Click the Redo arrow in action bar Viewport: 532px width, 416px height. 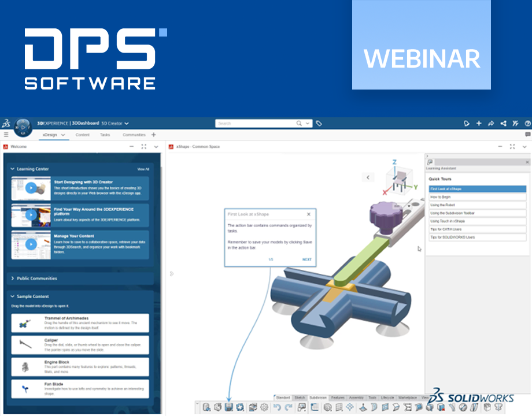[x=288, y=407]
